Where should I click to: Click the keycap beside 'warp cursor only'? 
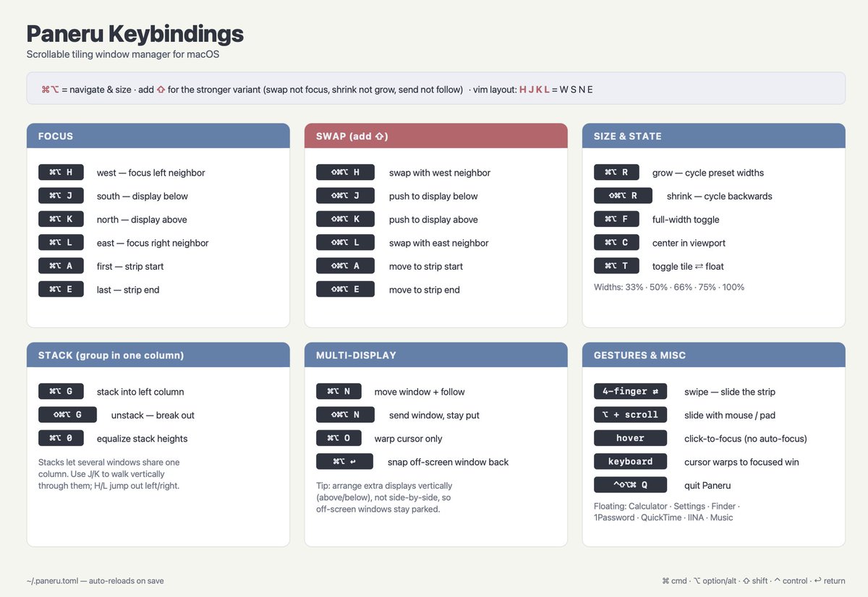[339, 438]
